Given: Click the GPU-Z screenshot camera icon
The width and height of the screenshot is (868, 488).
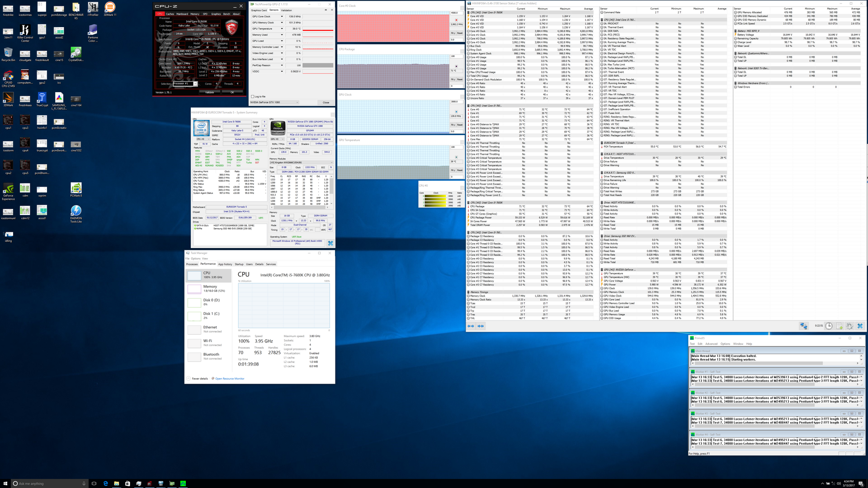Looking at the screenshot, I should pyautogui.click(x=325, y=10).
